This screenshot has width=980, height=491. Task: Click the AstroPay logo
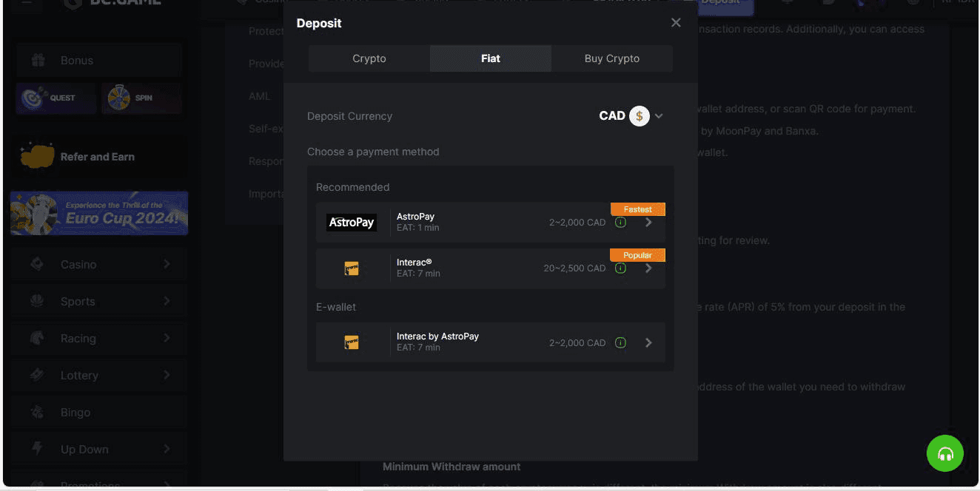(352, 223)
